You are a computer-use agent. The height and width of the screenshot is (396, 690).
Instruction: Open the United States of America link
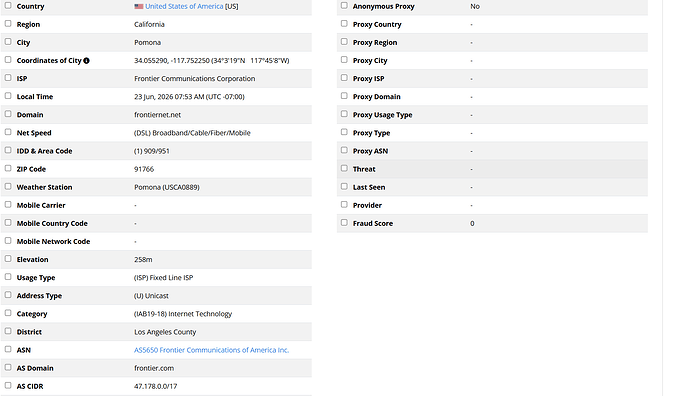tap(184, 6)
